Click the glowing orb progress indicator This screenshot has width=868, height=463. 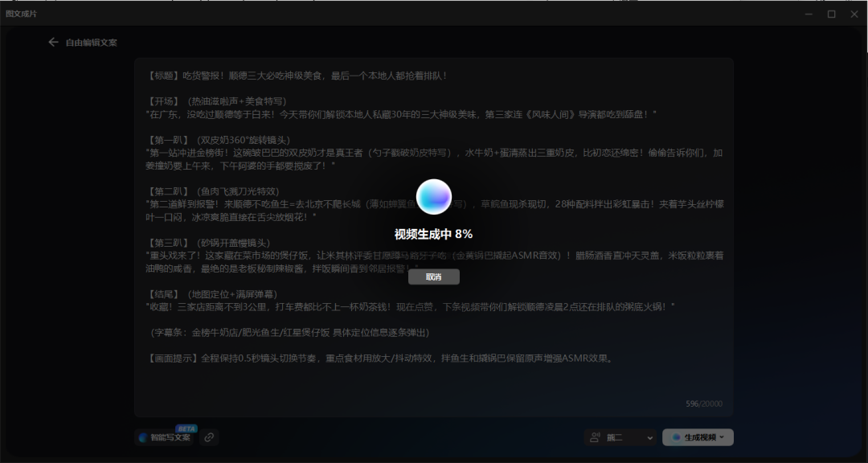tap(434, 197)
